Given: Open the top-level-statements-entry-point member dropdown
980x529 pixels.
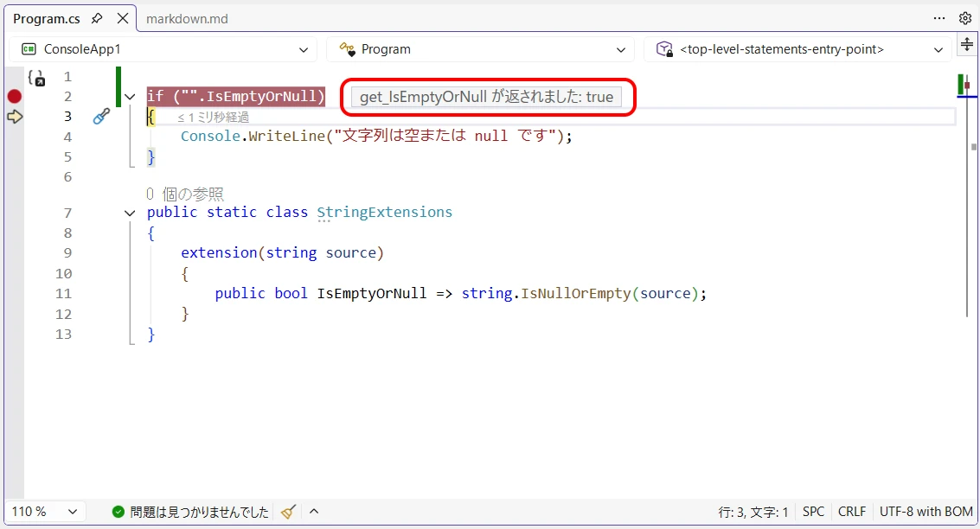Looking at the screenshot, I should [797, 49].
